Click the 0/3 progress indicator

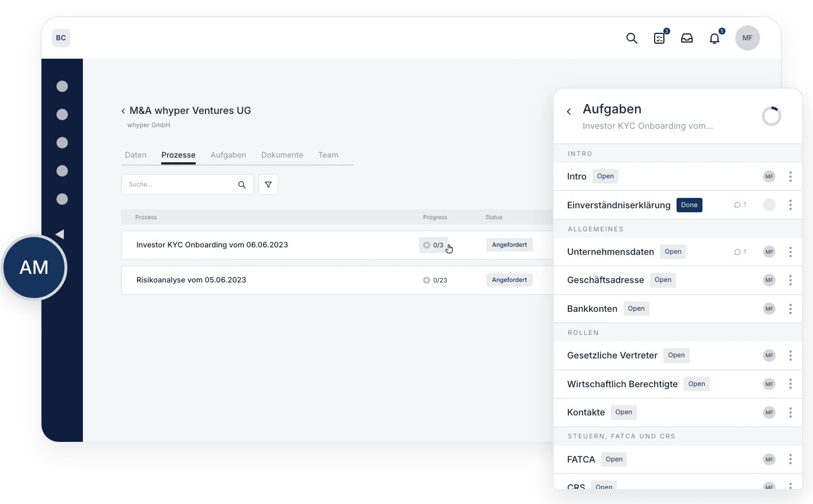point(434,245)
